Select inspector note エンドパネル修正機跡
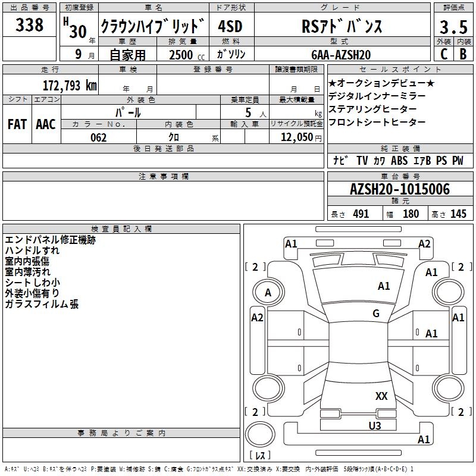 tap(51, 240)
